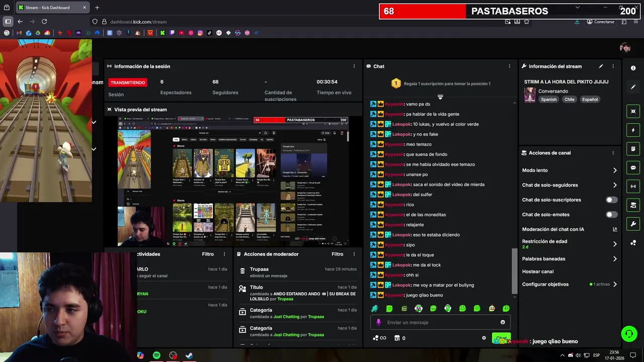Screen dimensions: 644x362
Task: Bookmark this page with the star icon
Action: coord(526,22)
